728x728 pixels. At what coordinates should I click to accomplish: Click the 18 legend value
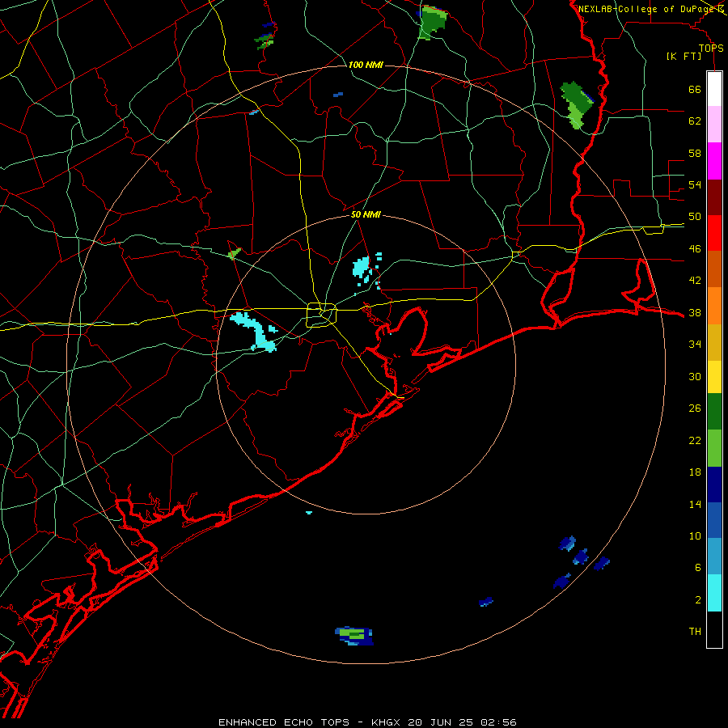tap(695, 472)
